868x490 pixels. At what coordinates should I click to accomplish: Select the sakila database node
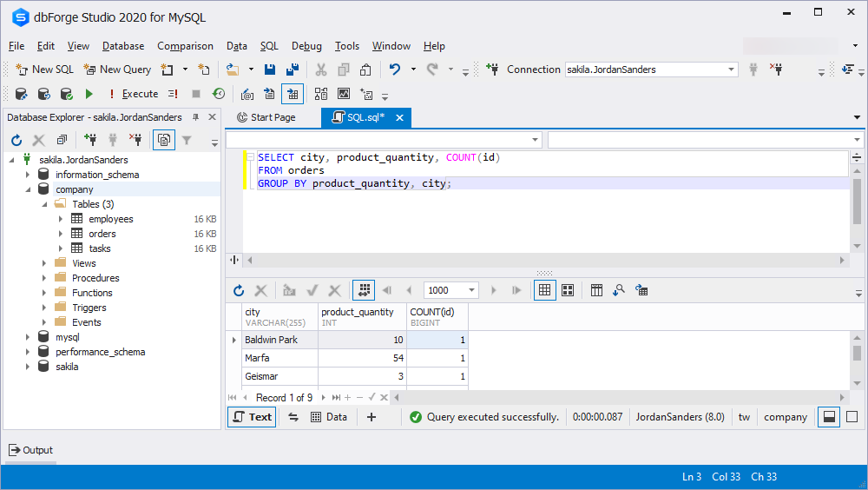tap(67, 367)
